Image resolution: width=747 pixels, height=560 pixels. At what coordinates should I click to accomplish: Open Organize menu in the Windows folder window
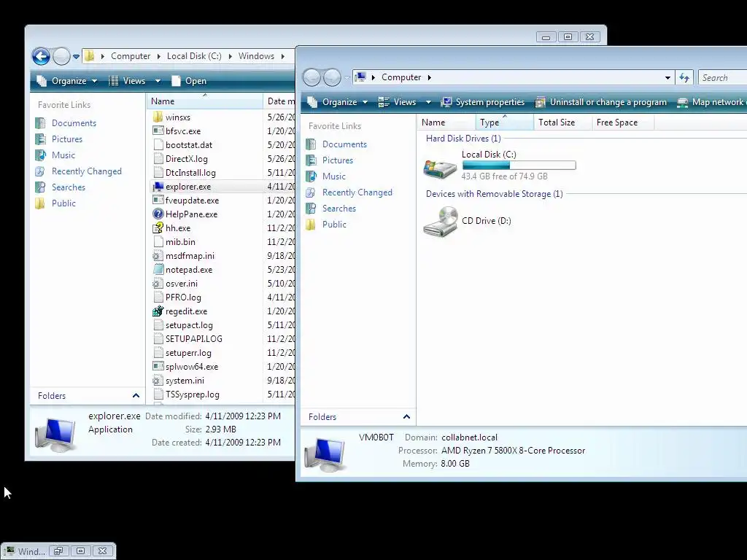67,81
